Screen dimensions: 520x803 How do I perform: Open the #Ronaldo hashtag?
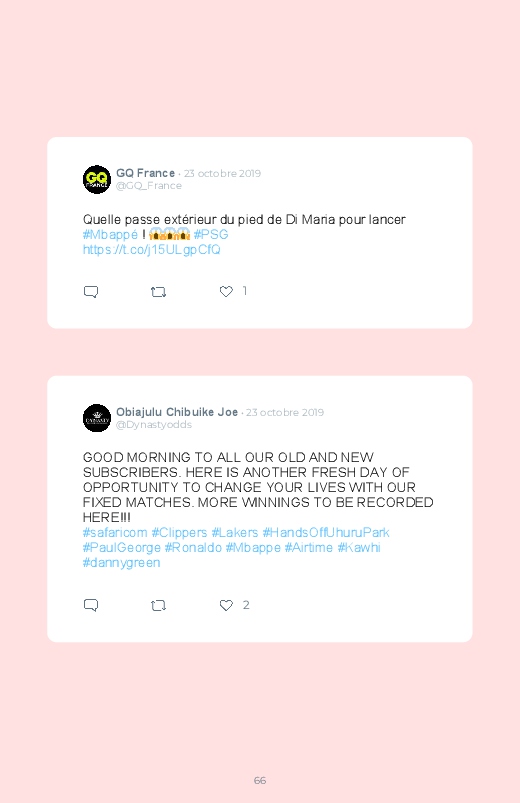[193, 547]
